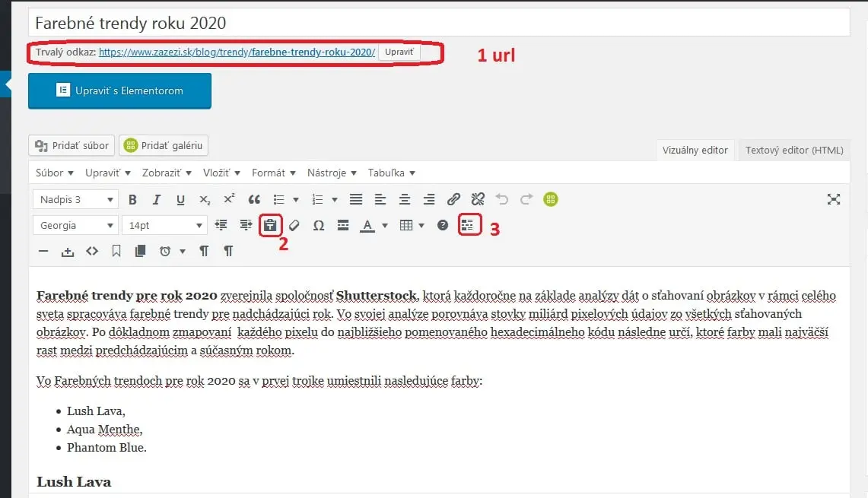Open the zazezi.sk permalink URL
The image size is (868, 498).
237,52
